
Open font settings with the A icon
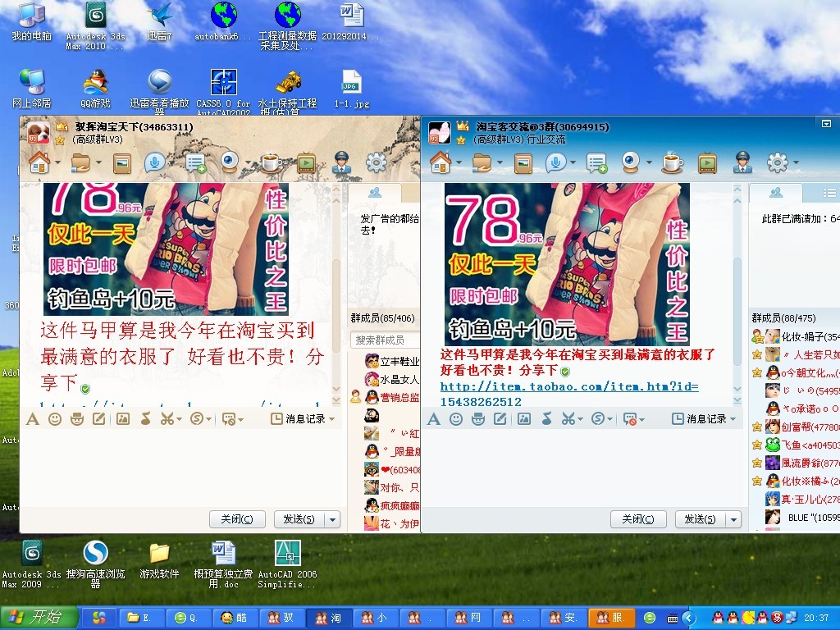point(433,418)
